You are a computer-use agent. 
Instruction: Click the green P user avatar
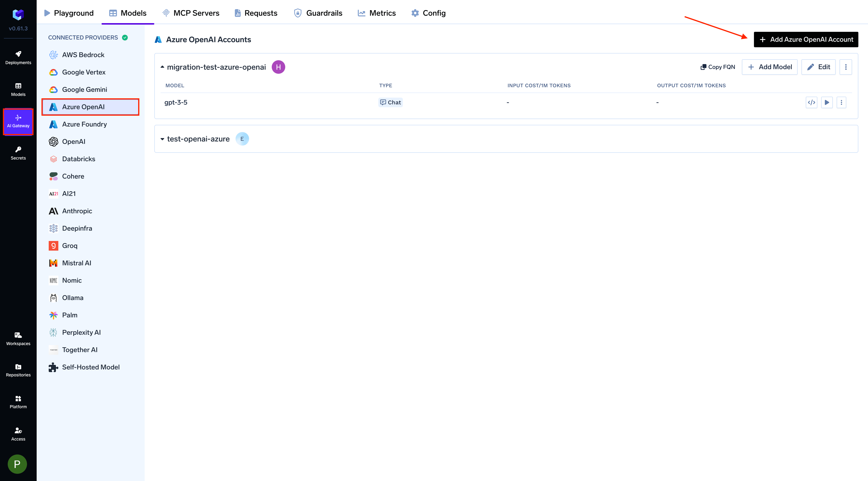(x=17, y=464)
